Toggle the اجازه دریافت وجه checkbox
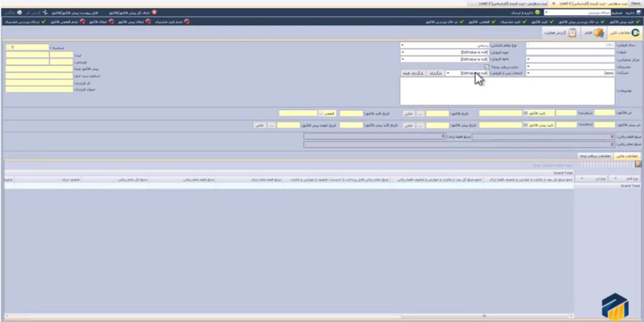Viewport: 644px width, 322px height. click(x=487, y=67)
